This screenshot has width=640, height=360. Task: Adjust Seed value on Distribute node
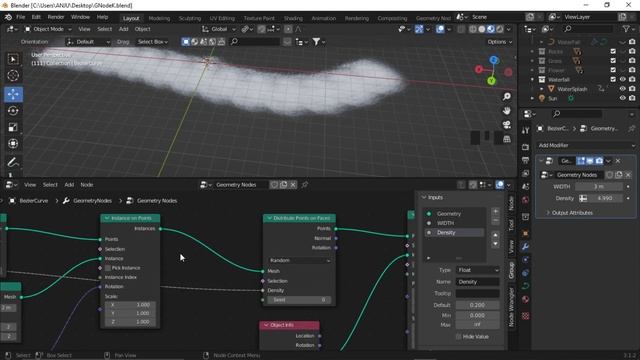coord(299,300)
